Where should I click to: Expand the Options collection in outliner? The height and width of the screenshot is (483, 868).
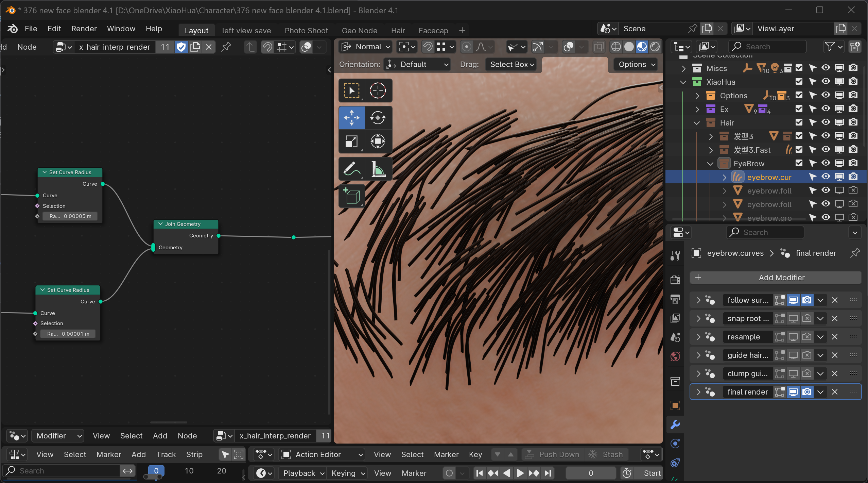pyautogui.click(x=697, y=96)
